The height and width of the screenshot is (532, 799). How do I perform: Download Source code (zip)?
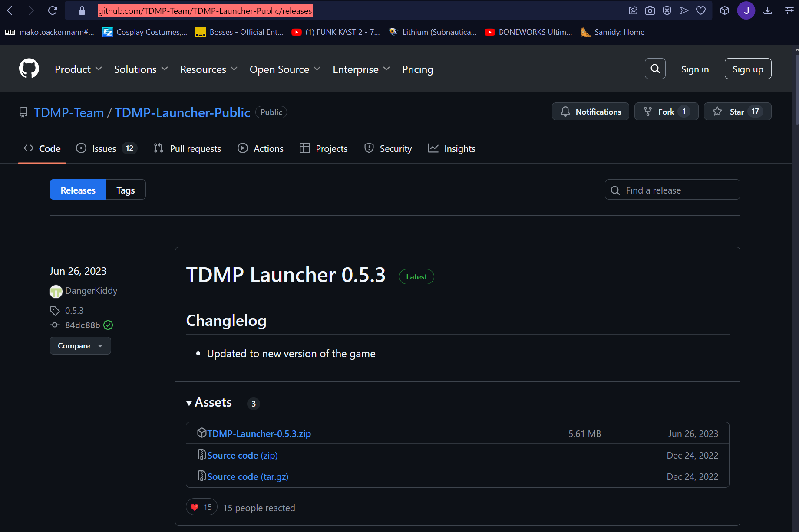242,455
